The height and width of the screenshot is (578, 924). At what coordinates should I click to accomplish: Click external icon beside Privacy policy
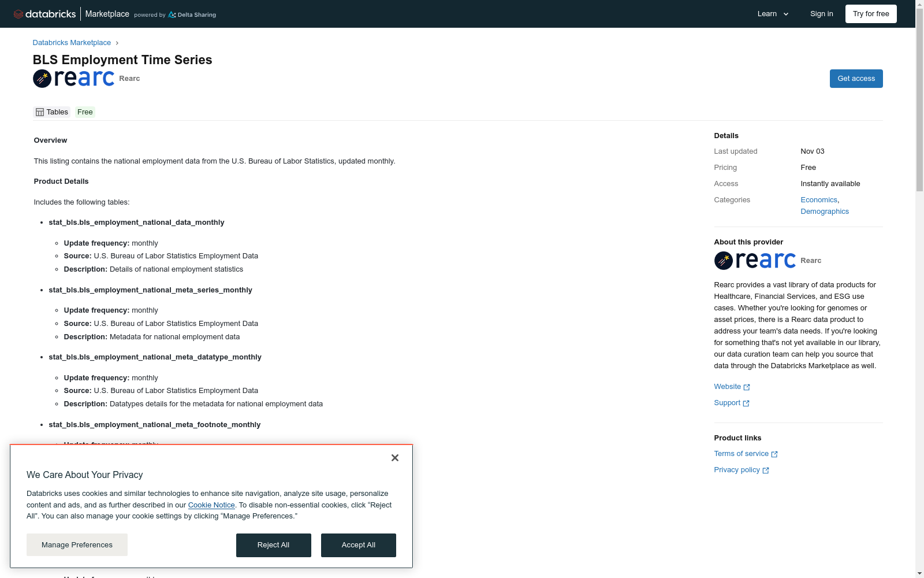(x=766, y=470)
